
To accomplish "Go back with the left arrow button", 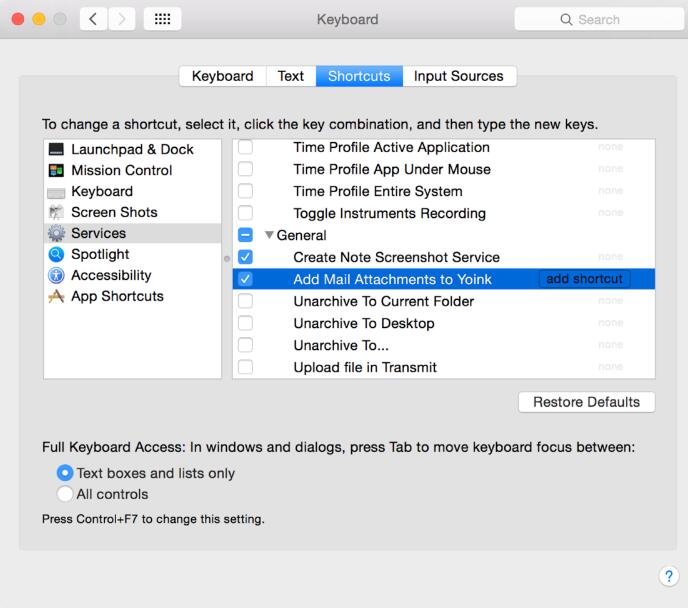I will 93,19.
